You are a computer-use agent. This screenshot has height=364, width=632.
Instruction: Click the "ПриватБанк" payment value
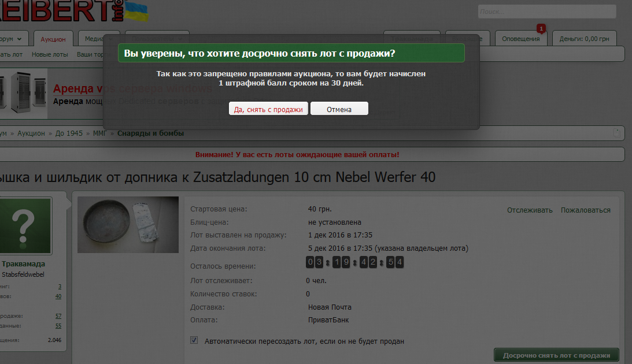pyautogui.click(x=328, y=320)
